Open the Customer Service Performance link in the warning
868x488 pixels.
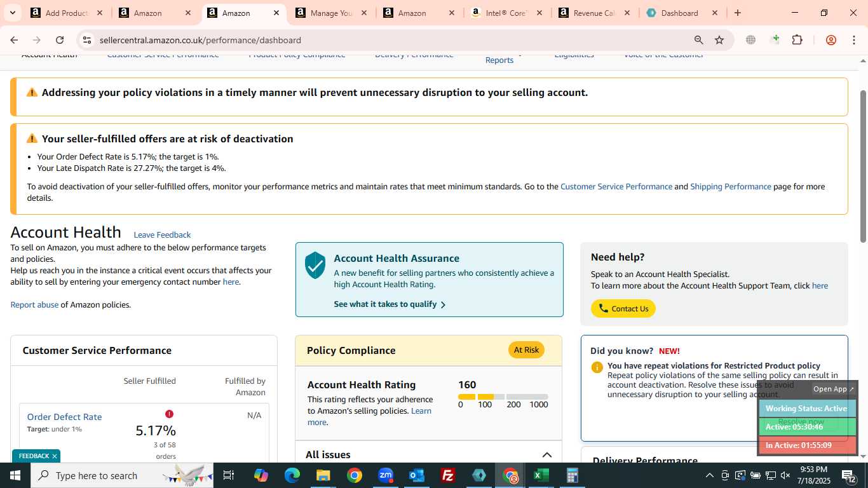tap(616, 187)
